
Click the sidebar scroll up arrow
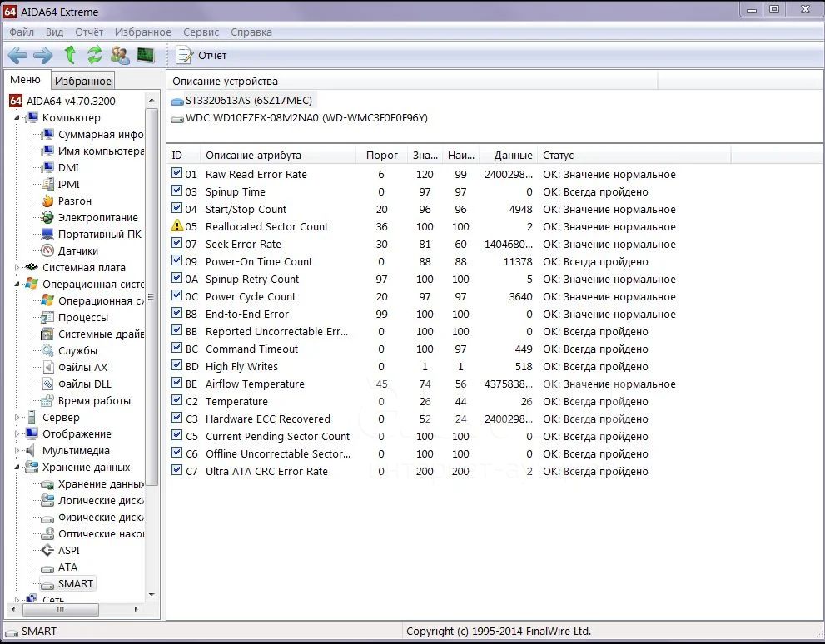coord(152,100)
